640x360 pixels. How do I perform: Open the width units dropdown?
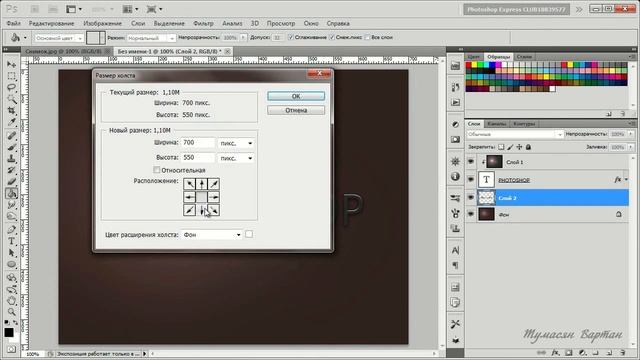coord(236,143)
